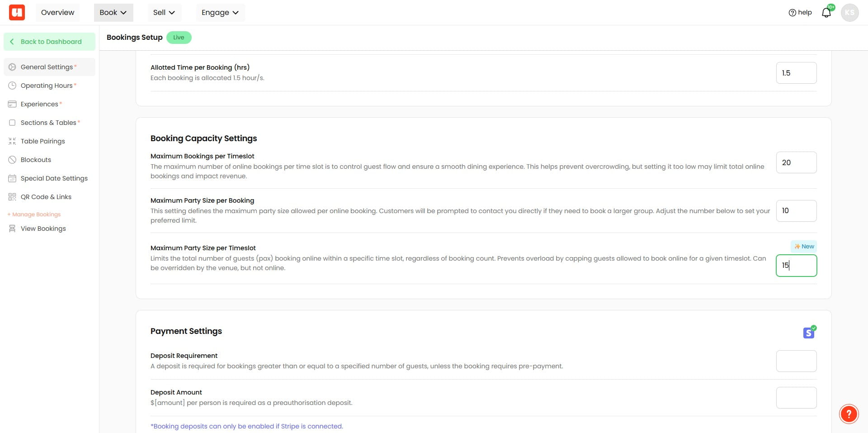Screen dimensions: 868x433
Task: Click the Maximum Party Size per Timeslot field
Action: pos(796,266)
